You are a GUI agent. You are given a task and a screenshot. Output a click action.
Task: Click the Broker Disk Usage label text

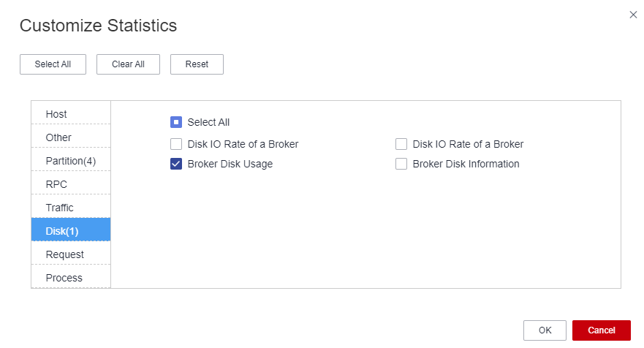point(230,164)
